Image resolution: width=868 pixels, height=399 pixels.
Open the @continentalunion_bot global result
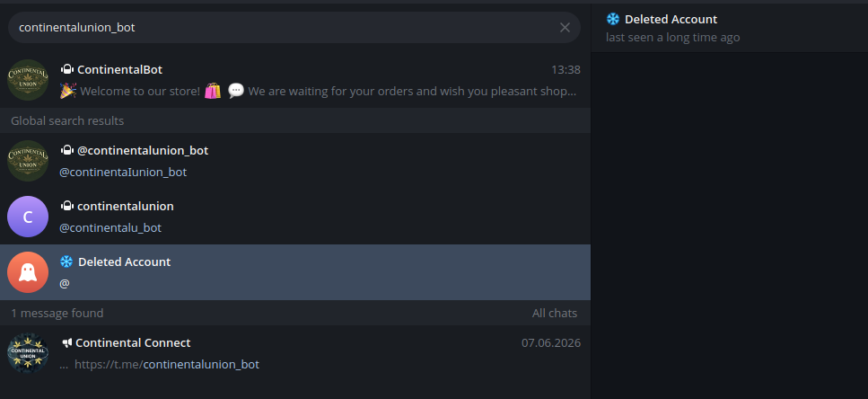point(295,161)
